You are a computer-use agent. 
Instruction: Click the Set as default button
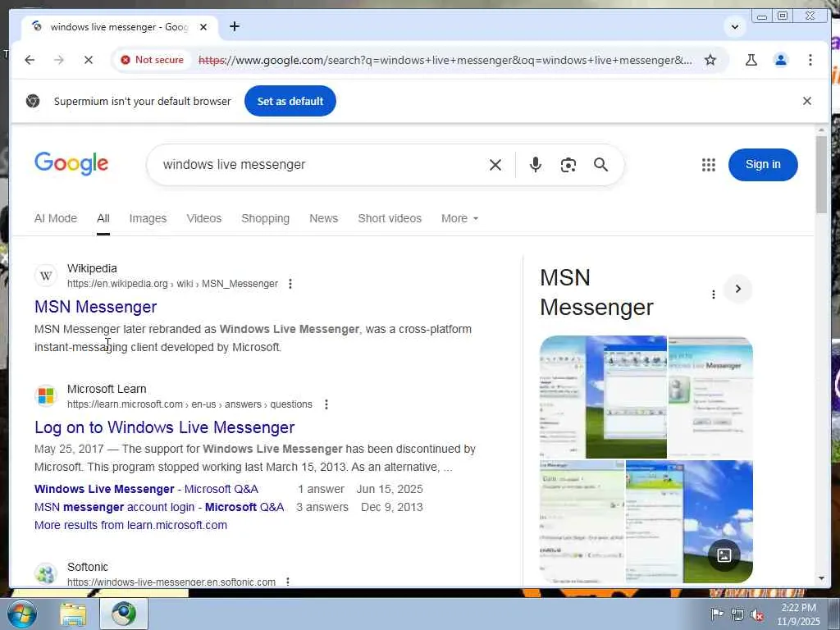[x=290, y=101]
